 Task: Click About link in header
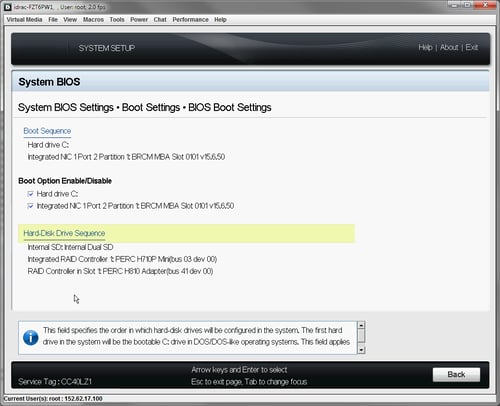pyautogui.click(x=449, y=47)
